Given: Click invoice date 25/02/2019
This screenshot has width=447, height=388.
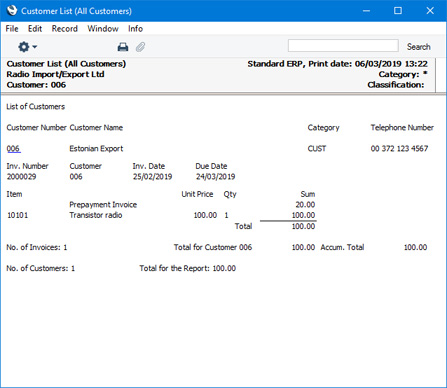Looking at the screenshot, I should [x=152, y=177].
